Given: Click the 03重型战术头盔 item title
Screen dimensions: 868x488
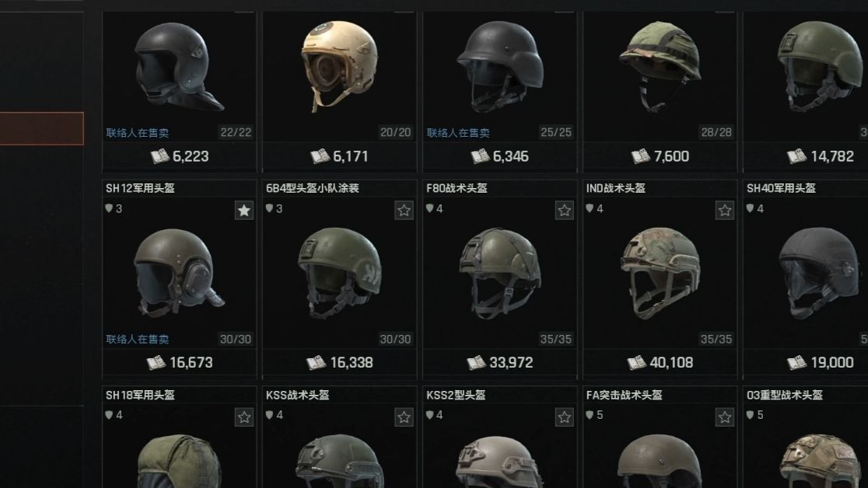Looking at the screenshot, I should (785, 395).
